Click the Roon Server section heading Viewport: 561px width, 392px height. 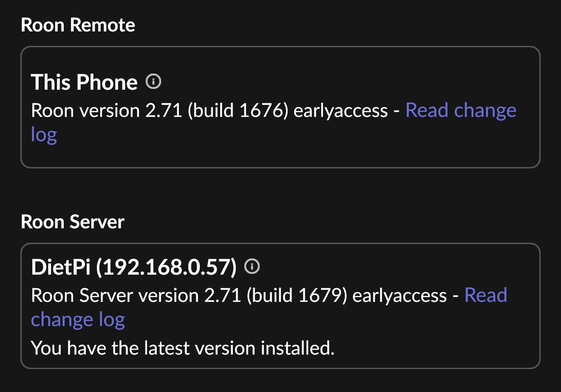72,222
